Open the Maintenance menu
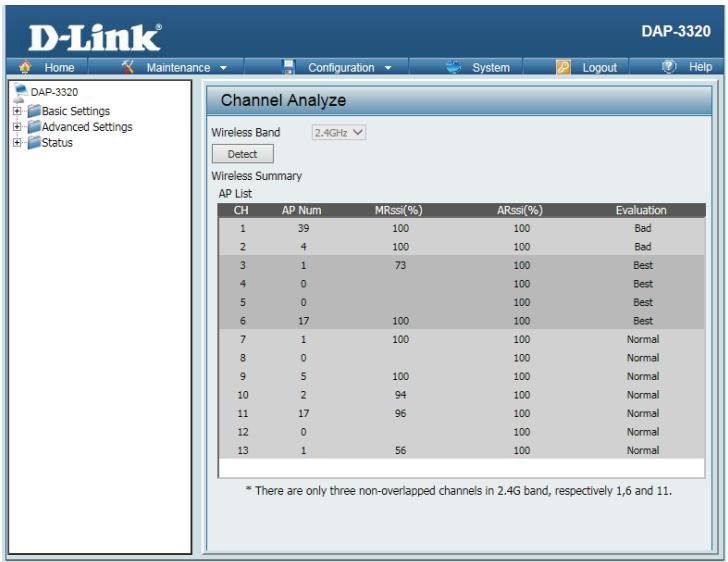Screen dimensions: 728x562 tap(178, 67)
